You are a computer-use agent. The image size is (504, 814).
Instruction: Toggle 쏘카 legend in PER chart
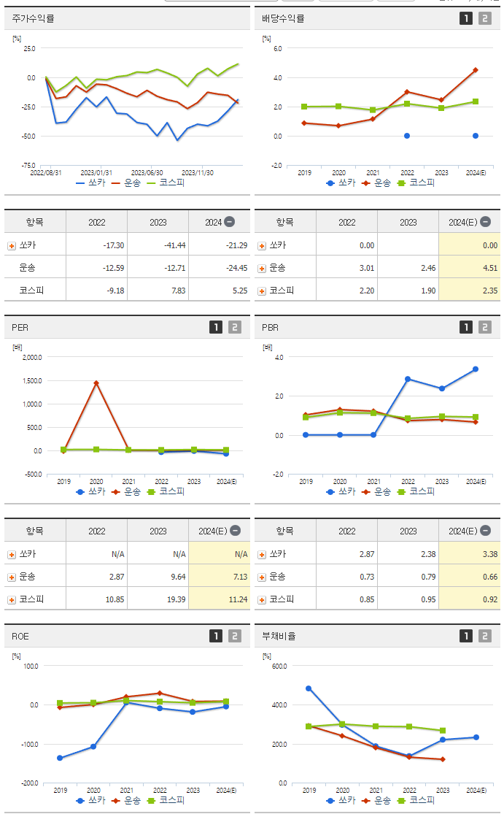(90, 491)
